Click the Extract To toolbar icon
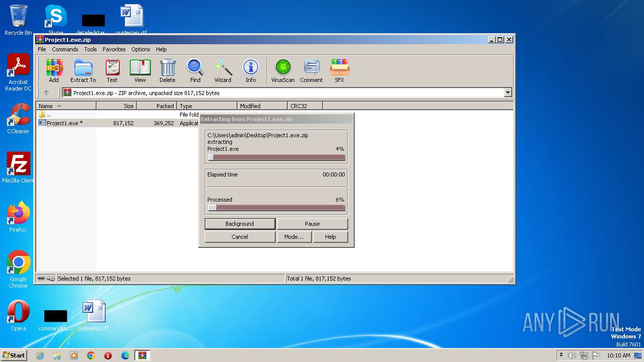 [83, 71]
